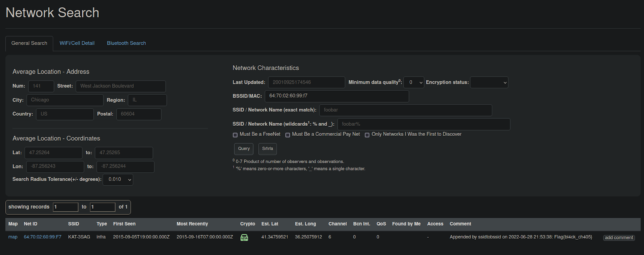The height and width of the screenshot is (255, 644).
Task: Select the Lon starting value field
Action: 55,167
